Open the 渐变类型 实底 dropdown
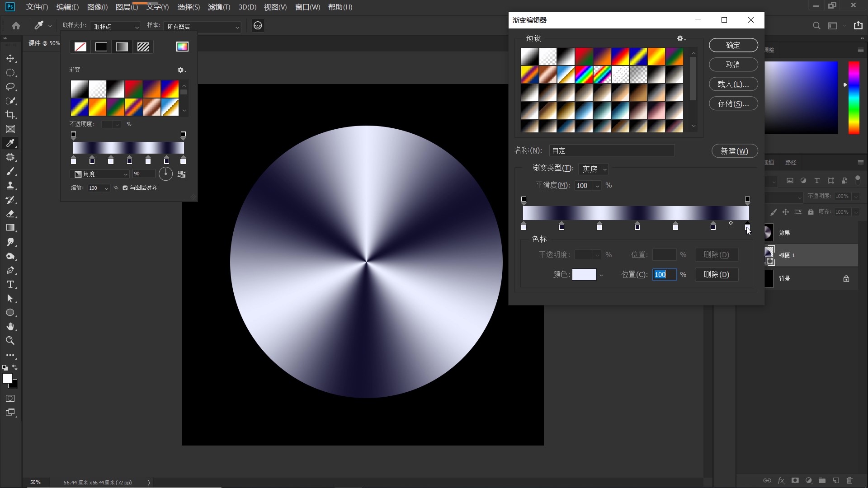This screenshot has height=488, width=868. pos(593,169)
